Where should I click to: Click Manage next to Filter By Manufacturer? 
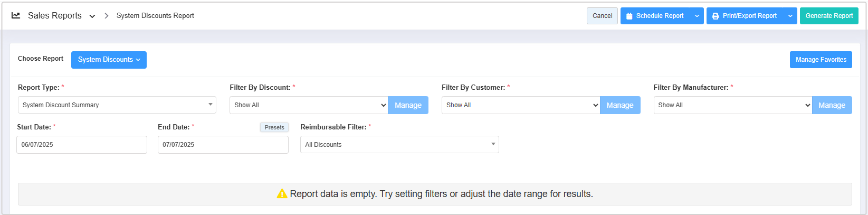pyautogui.click(x=832, y=105)
